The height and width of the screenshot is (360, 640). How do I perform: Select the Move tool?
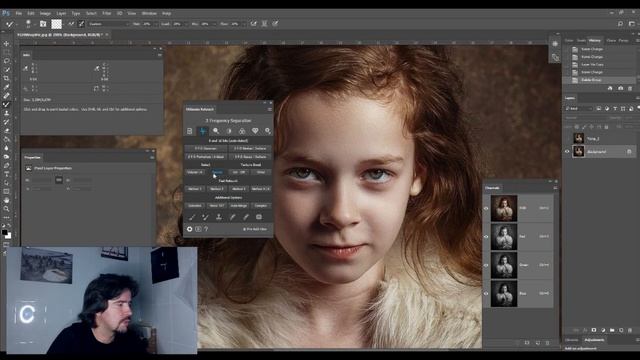(6, 44)
